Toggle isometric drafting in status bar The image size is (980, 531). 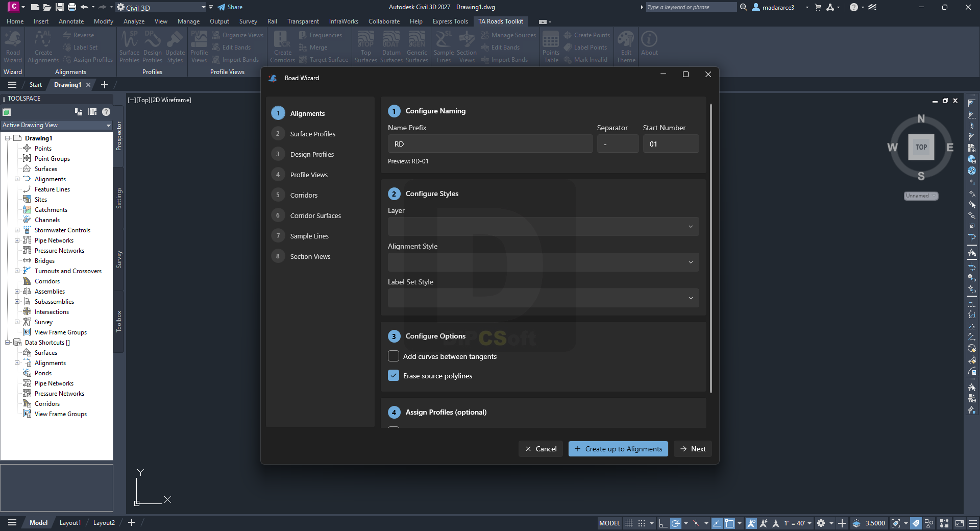[696, 523]
